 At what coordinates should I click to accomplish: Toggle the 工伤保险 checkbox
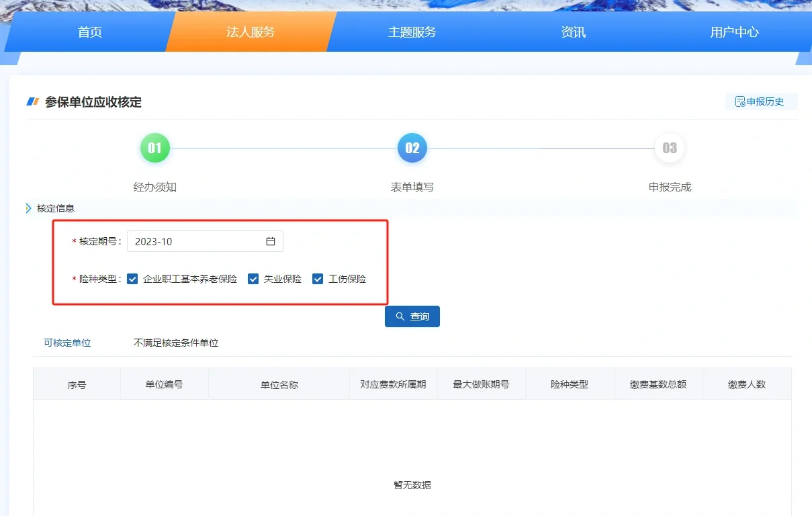318,279
